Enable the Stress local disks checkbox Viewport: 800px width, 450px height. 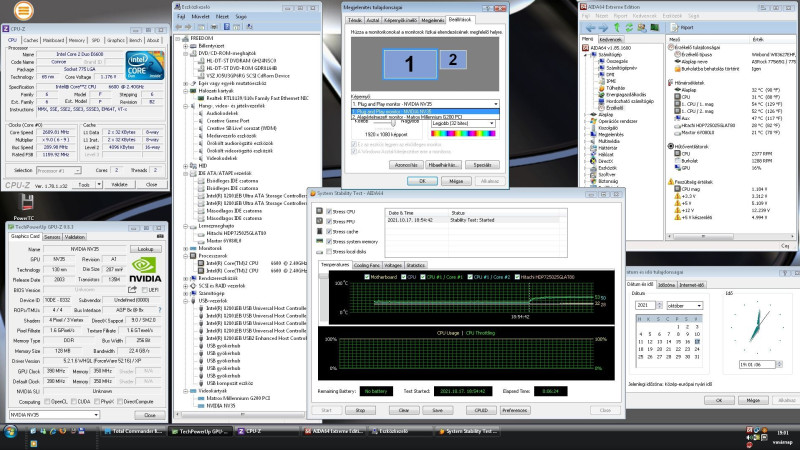tap(329, 252)
